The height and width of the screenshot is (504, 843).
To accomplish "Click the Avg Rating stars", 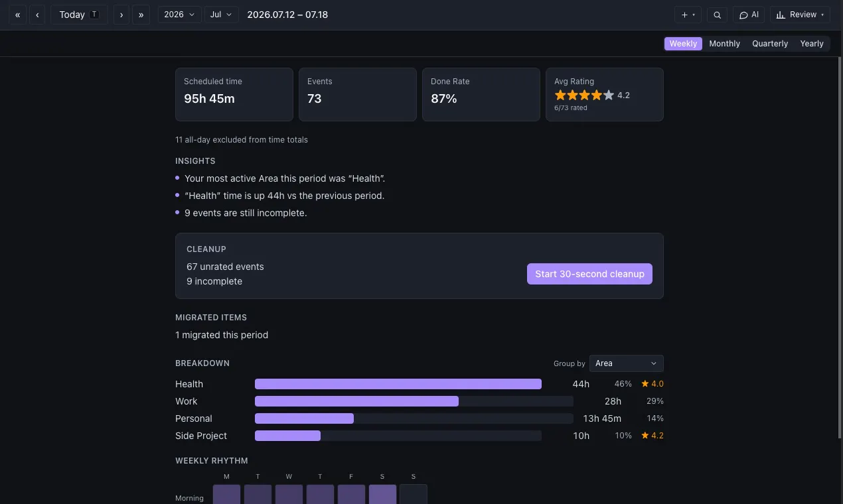I will tap(584, 95).
